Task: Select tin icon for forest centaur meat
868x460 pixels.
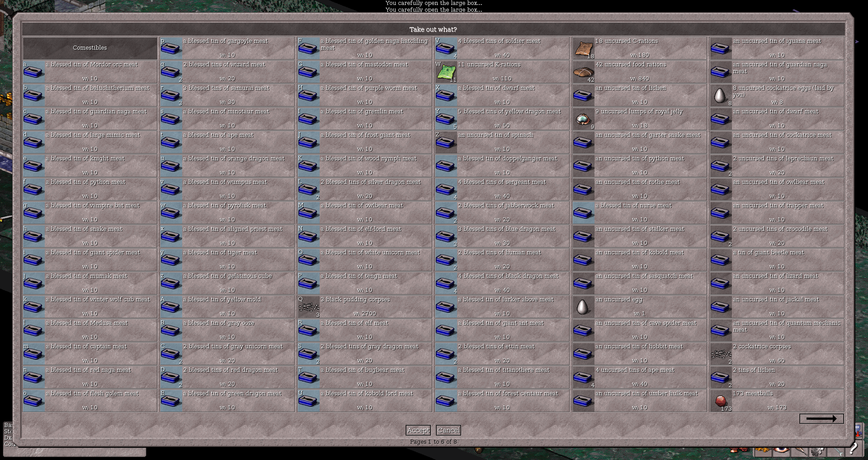Action: 446,401
